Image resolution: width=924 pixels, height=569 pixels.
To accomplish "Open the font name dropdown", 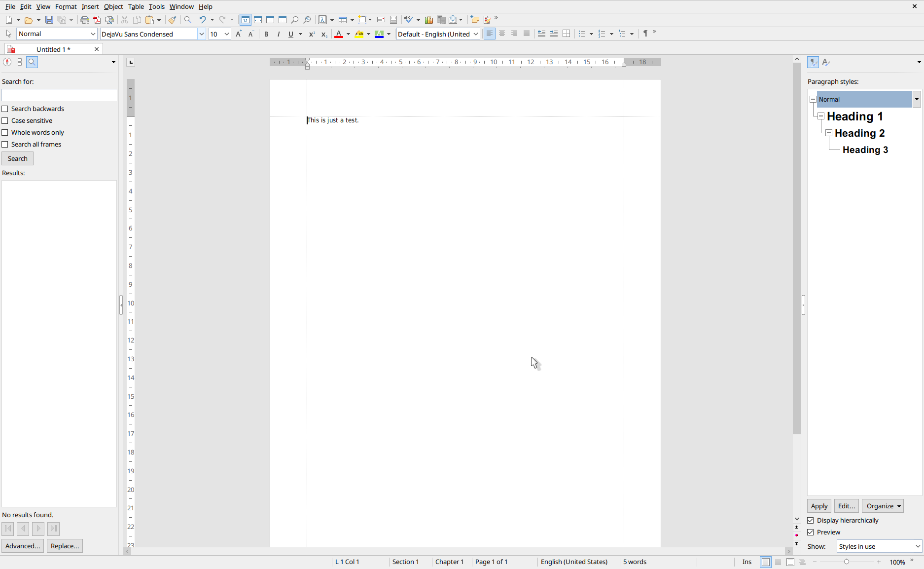I will click(x=202, y=34).
